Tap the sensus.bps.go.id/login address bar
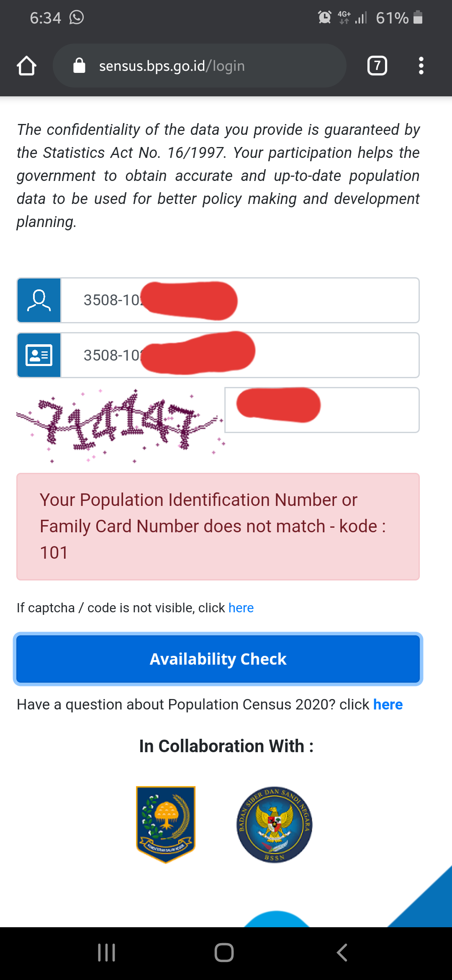 coord(200,66)
